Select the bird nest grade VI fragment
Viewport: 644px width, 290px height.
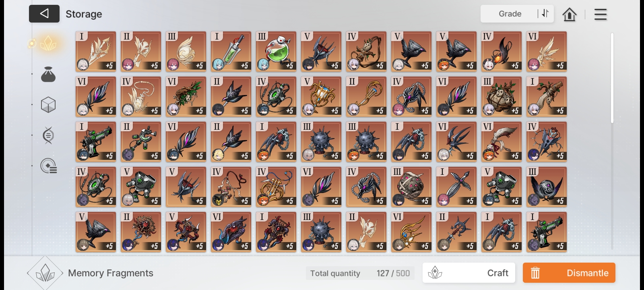point(186,97)
